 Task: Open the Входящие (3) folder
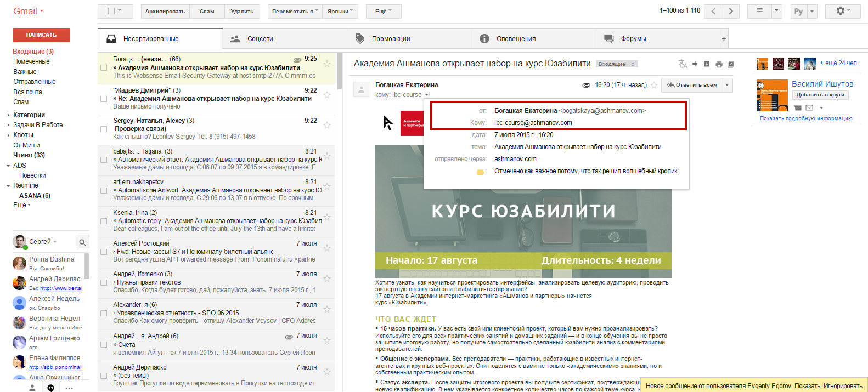pos(33,52)
